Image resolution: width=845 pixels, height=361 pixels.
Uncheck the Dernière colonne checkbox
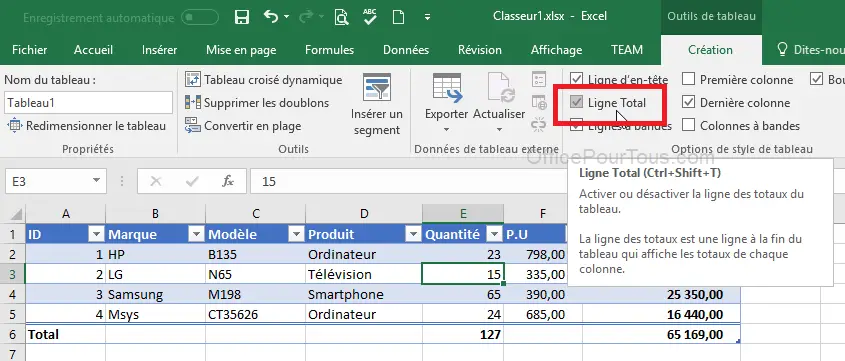(688, 102)
